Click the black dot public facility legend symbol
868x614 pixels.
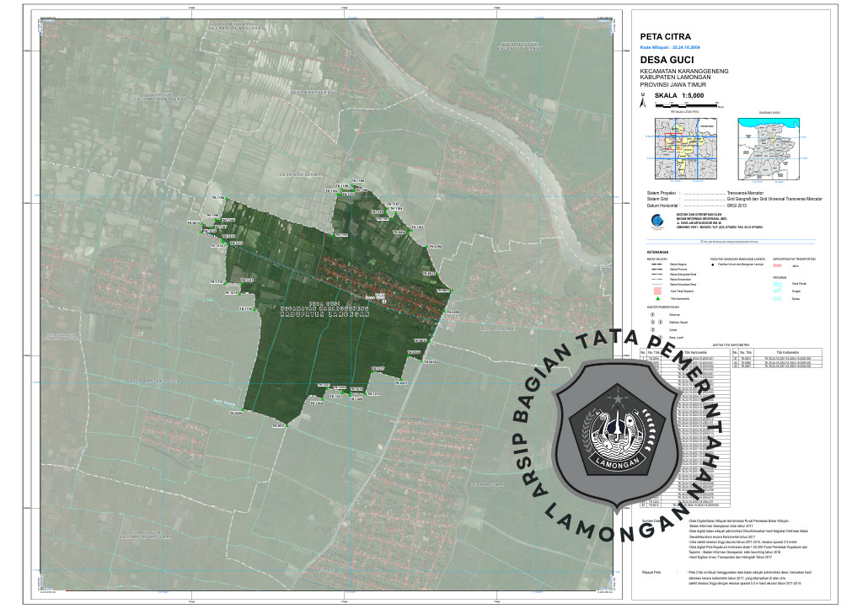(714, 264)
